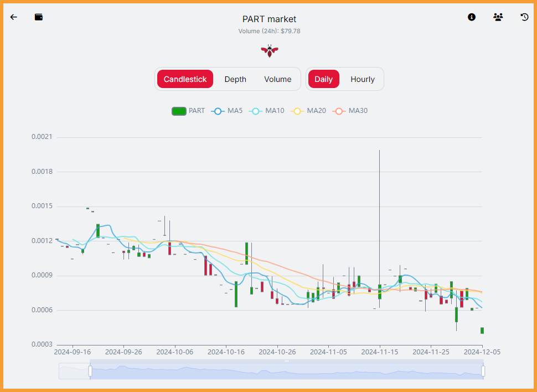Click the red bee logo

[x=270, y=51]
